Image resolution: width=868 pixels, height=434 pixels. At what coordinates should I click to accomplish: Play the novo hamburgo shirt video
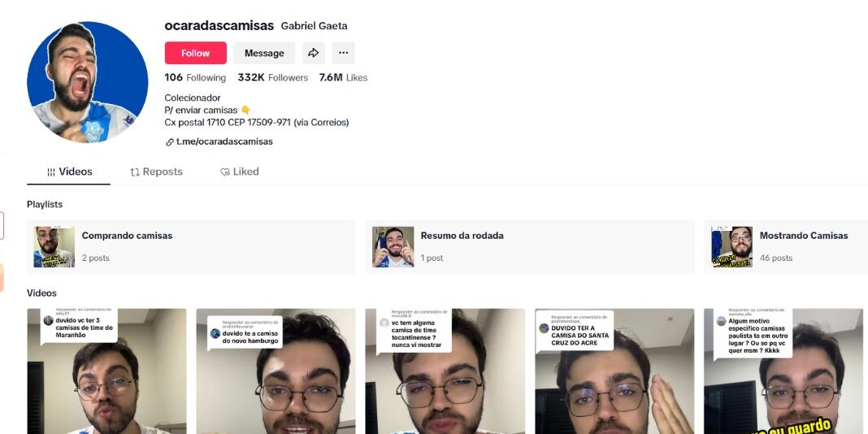pyautogui.click(x=276, y=371)
